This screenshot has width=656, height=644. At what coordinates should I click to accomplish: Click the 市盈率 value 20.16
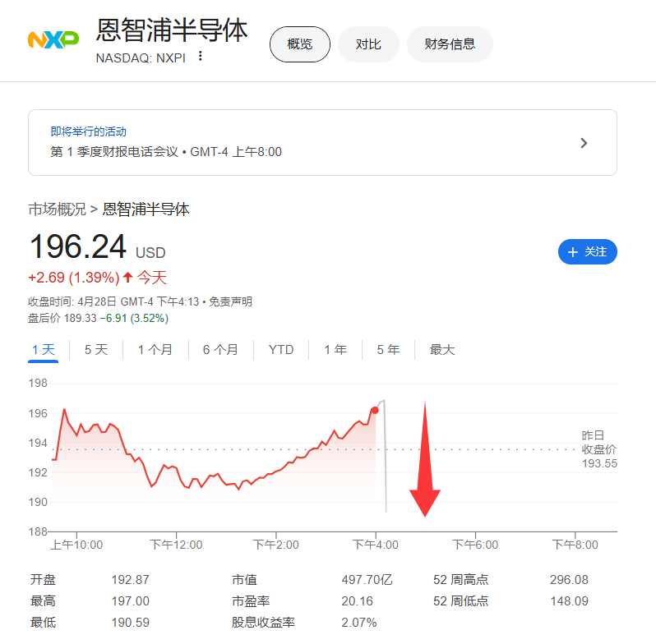click(357, 601)
